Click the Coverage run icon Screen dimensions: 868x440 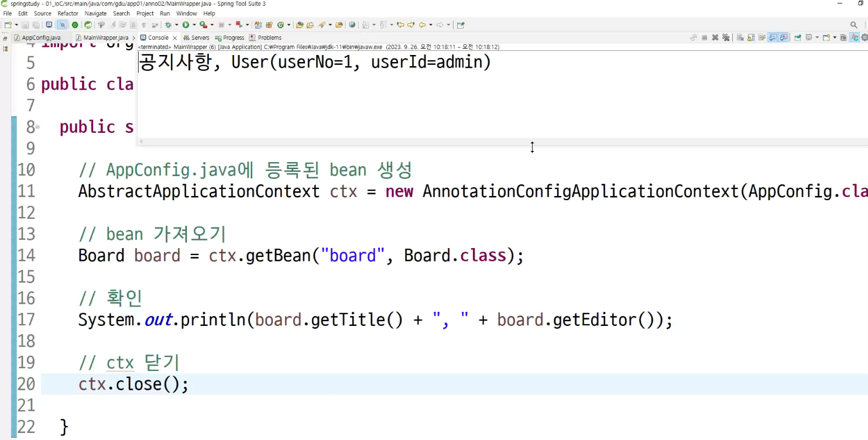(x=203, y=25)
